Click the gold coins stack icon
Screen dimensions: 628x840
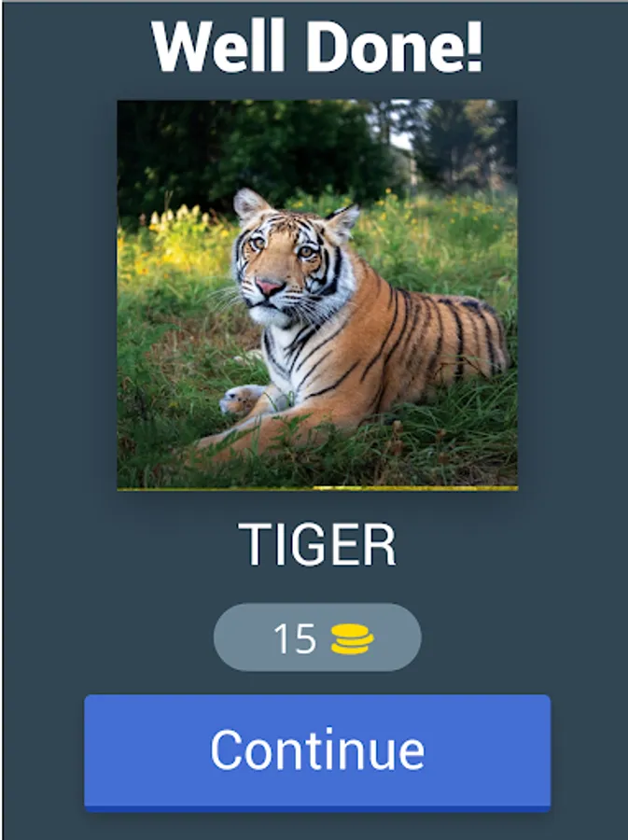pos(353,639)
